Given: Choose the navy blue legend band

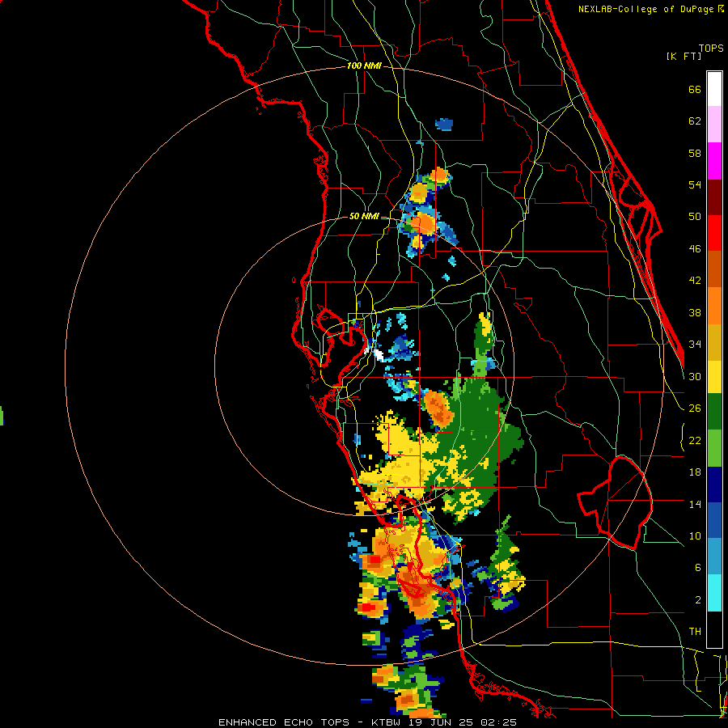Looking at the screenshot, I should (x=714, y=485).
